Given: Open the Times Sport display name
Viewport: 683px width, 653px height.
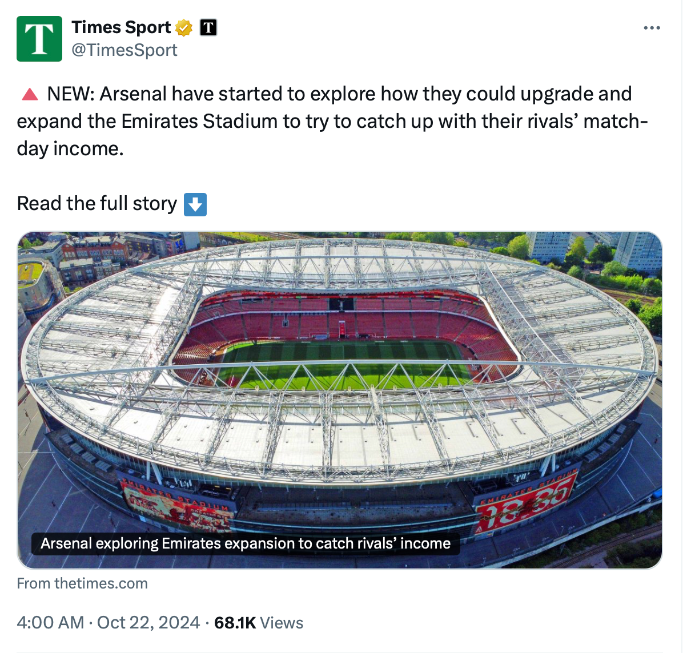Looking at the screenshot, I should 121,27.
